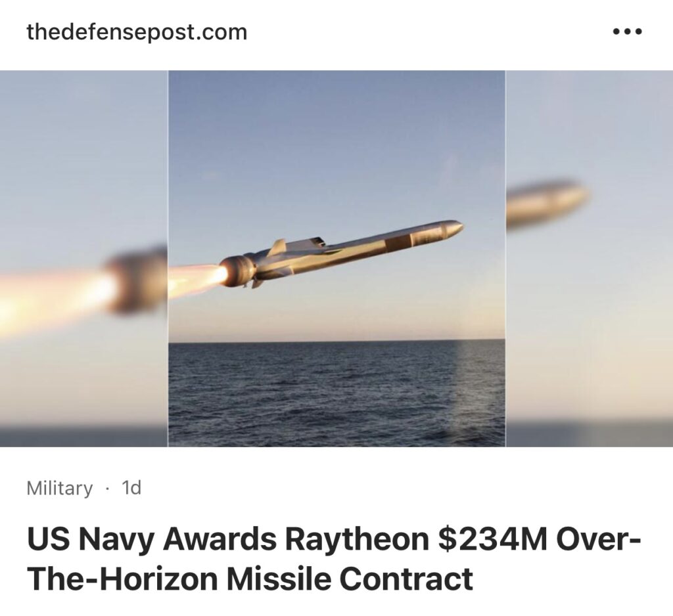This screenshot has height=616, width=673.
Task: Click the thedefensepost.com source link
Action: point(137,32)
